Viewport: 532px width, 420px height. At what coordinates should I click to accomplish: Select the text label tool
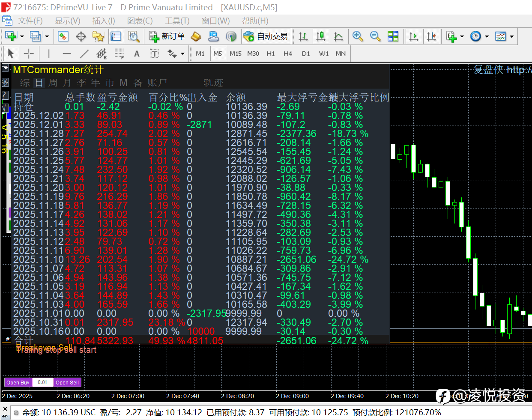(137, 54)
